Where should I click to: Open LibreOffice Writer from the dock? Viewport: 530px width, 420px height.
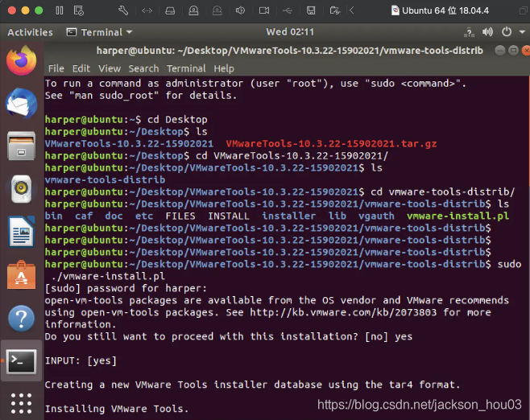[x=21, y=232]
